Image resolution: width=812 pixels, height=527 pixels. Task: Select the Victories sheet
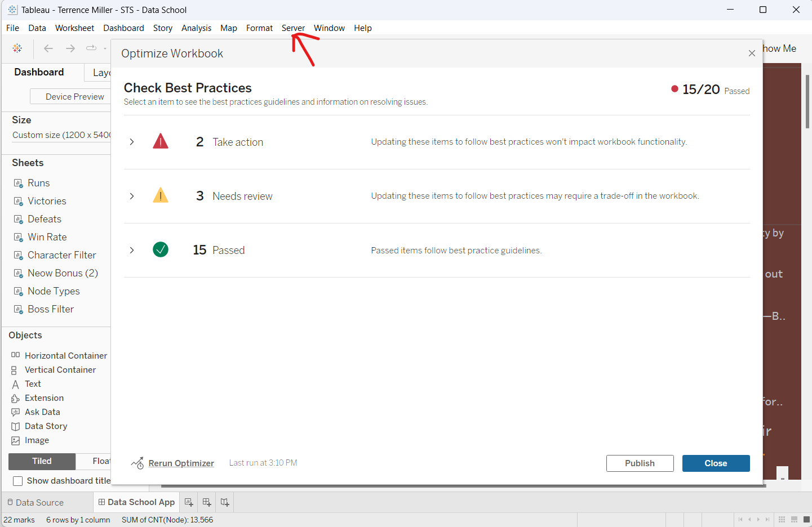click(x=47, y=201)
